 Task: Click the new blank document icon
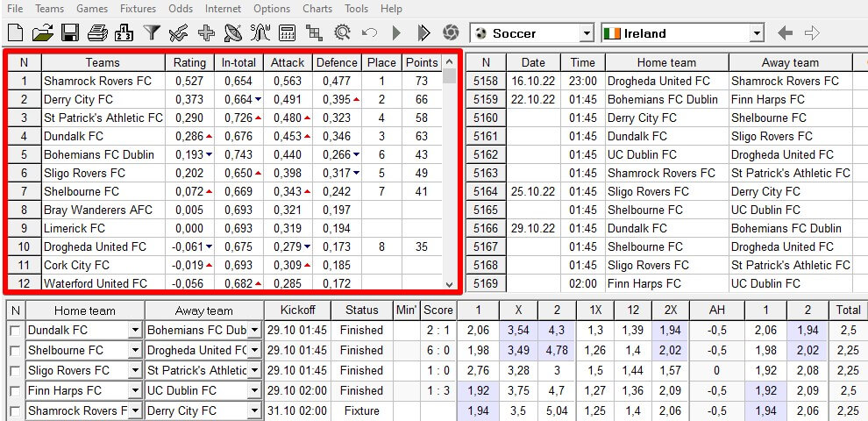15,33
